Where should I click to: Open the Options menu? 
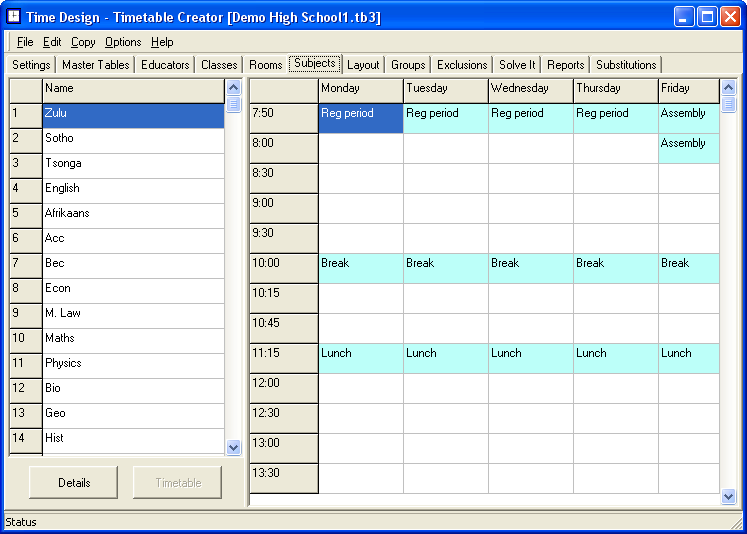(123, 42)
